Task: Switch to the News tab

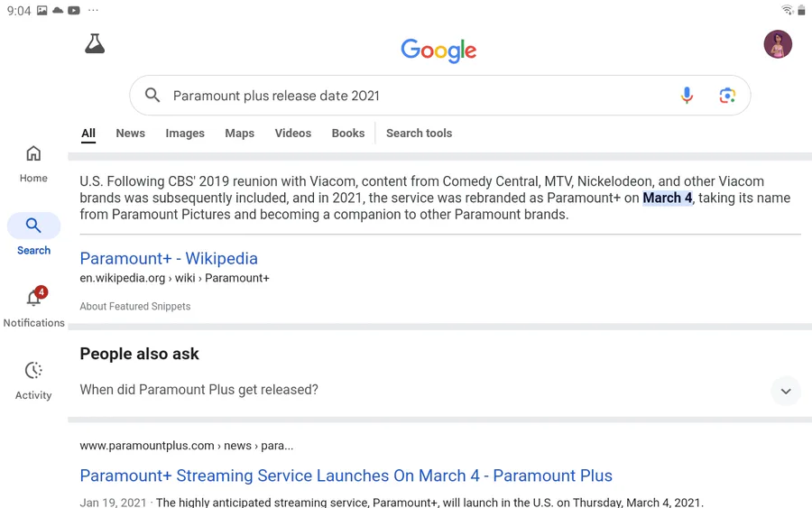Action: pyautogui.click(x=130, y=134)
